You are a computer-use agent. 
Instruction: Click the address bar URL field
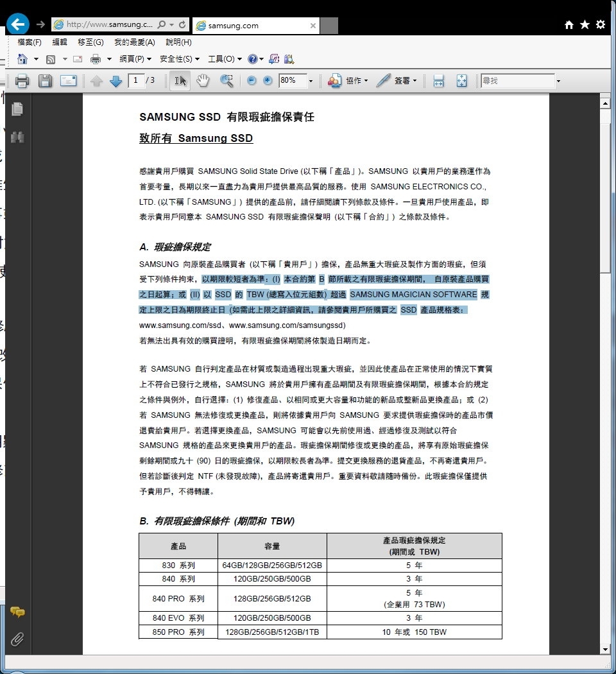click(110, 24)
